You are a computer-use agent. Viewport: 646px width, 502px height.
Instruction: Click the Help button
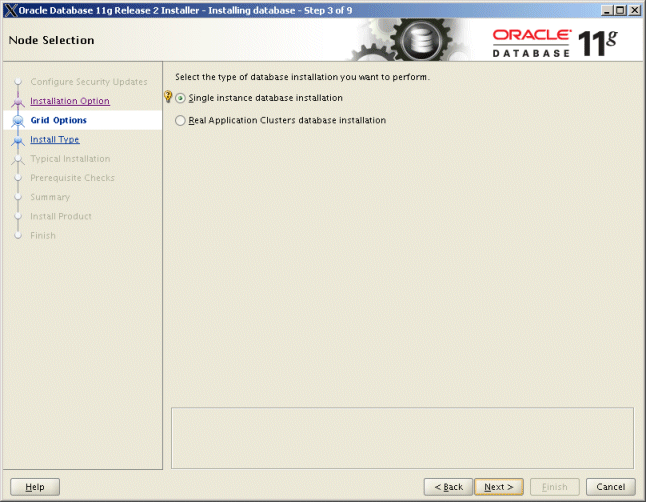click(35, 487)
